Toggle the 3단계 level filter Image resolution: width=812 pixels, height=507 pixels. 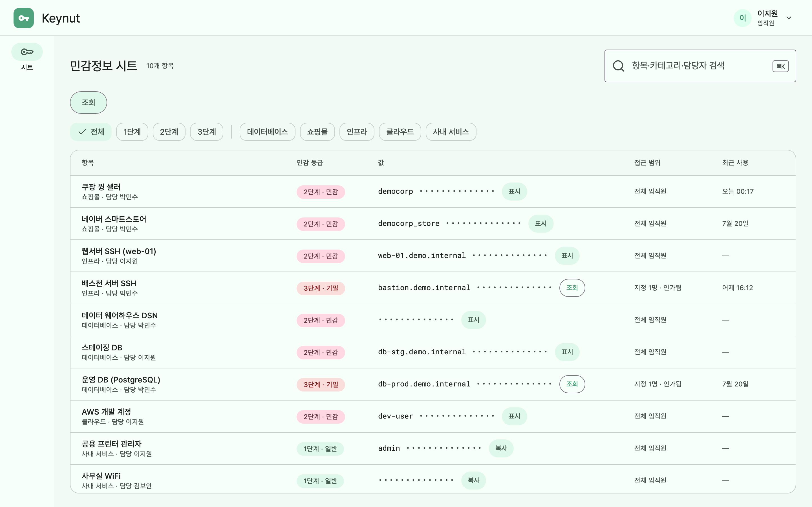pyautogui.click(x=207, y=132)
